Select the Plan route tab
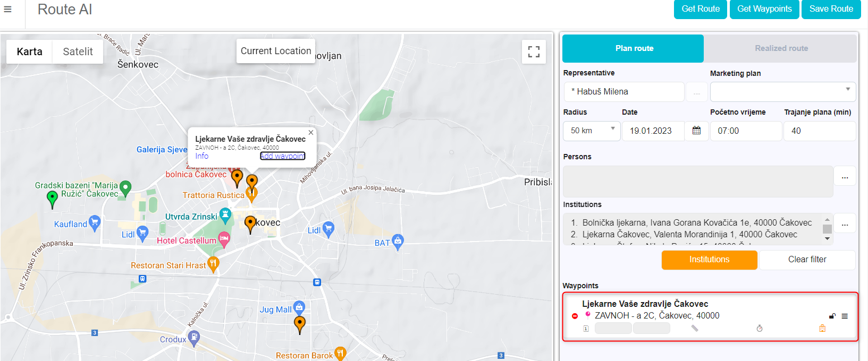Screen dimensions: 868x361 pyautogui.click(x=634, y=48)
